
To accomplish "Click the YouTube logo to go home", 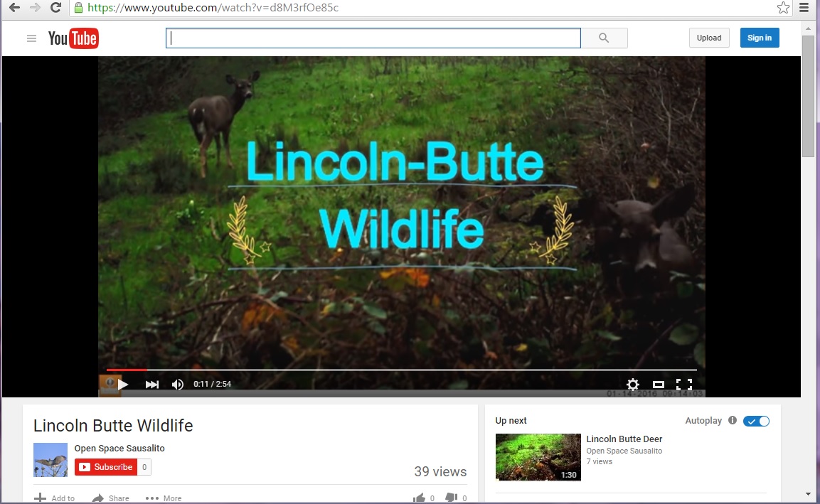I will [73, 38].
